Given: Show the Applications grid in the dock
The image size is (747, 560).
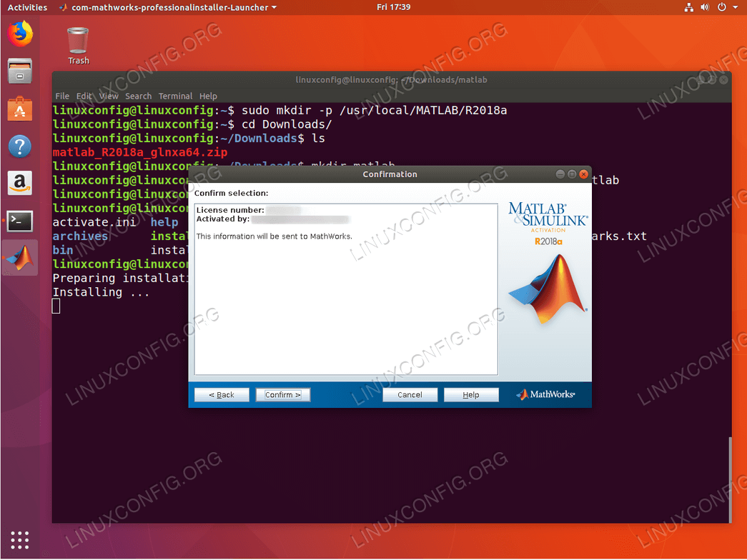Looking at the screenshot, I should [x=19, y=540].
